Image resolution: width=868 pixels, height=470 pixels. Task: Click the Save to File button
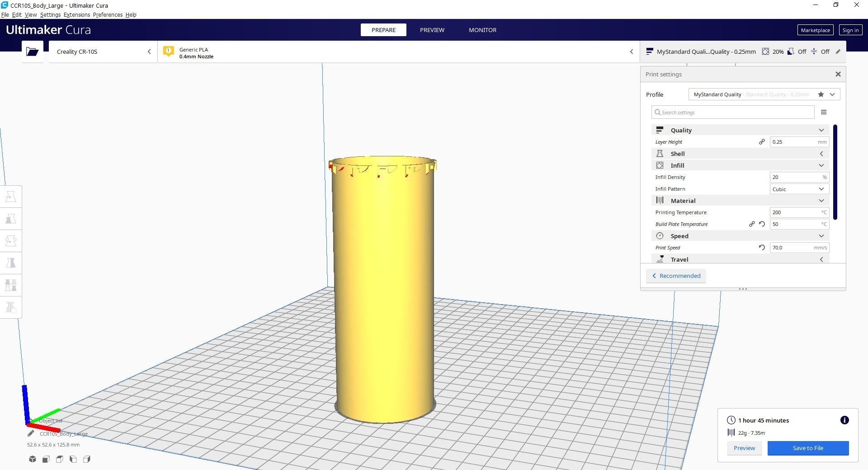tap(808, 448)
